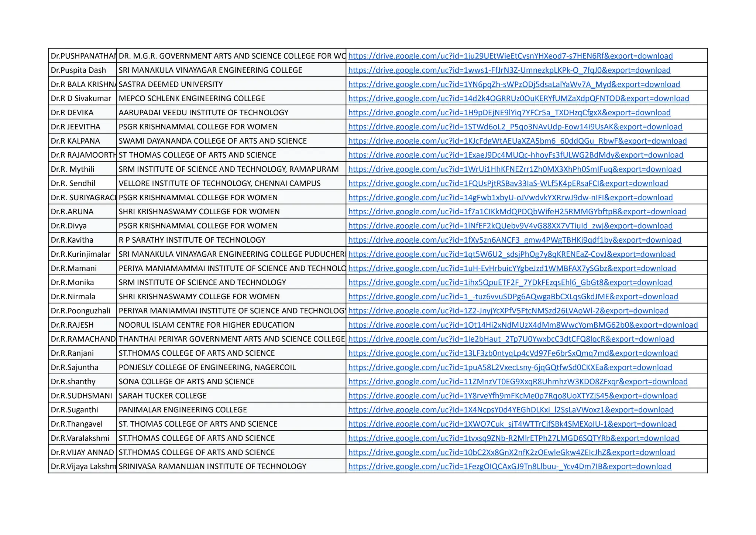Open the link in Dr.R KALPANA's row
The width and height of the screenshot is (756, 535).
[517, 141]
